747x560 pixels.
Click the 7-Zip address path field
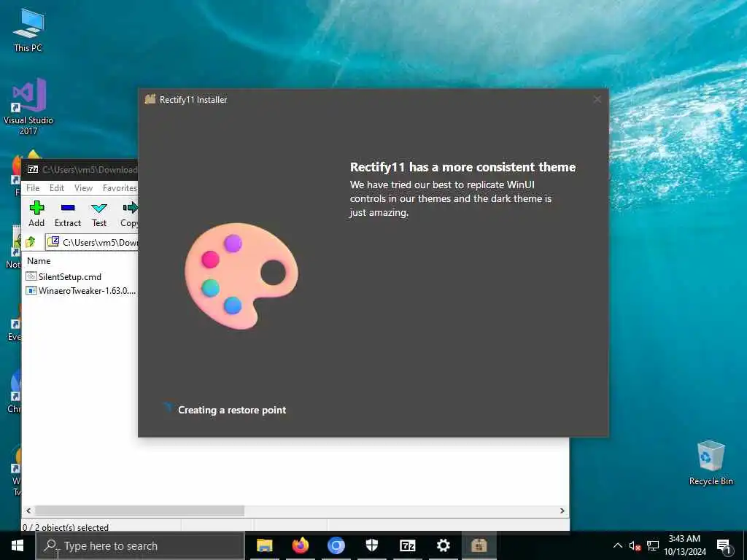(91, 242)
